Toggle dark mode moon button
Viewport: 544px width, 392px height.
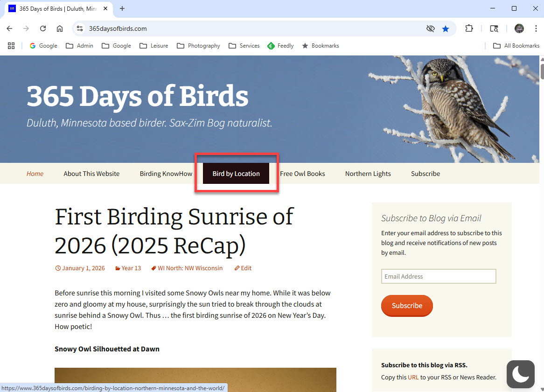pyautogui.click(x=520, y=374)
